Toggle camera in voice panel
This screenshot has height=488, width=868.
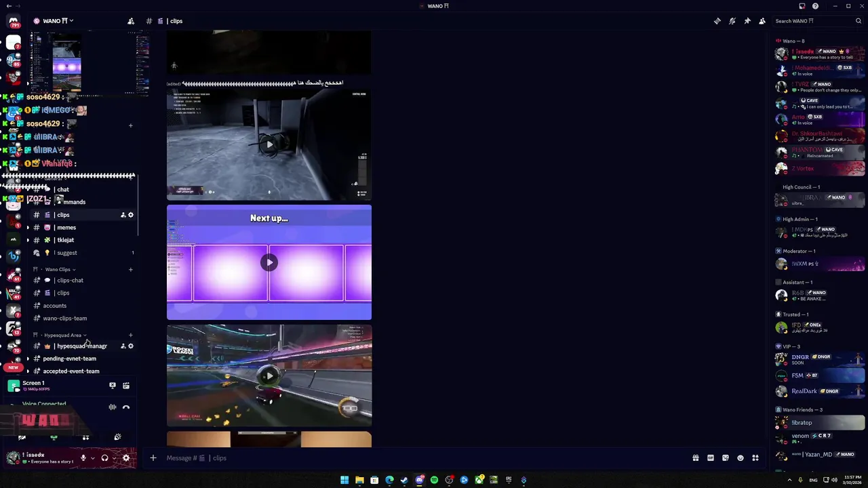[22, 437]
